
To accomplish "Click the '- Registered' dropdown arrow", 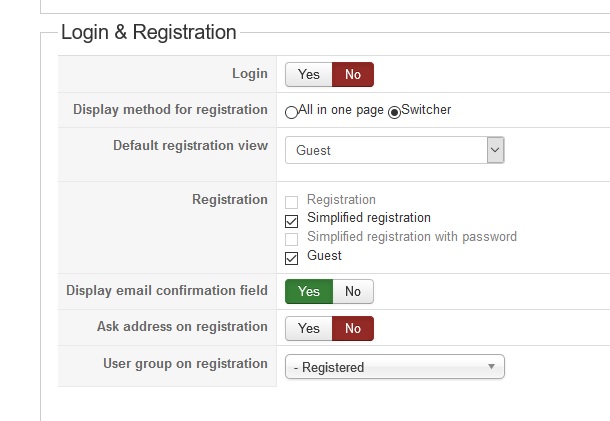I will click(x=491, y=367).
